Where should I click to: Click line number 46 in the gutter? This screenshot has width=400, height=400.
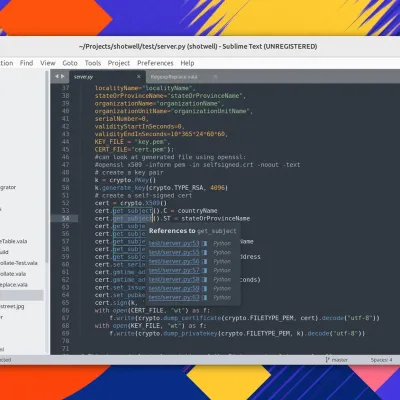66,157
